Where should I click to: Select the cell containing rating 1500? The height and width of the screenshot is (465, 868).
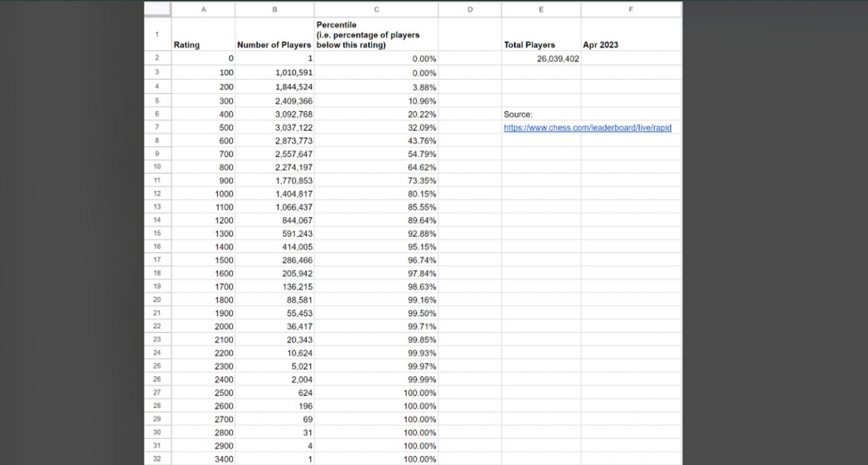[x=203, y=260]
